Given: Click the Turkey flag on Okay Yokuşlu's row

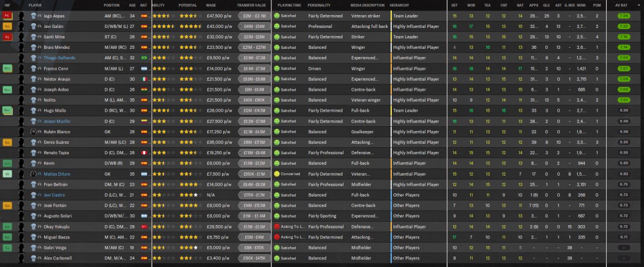Looking at the screenshot, I should (x=144, y=226).
